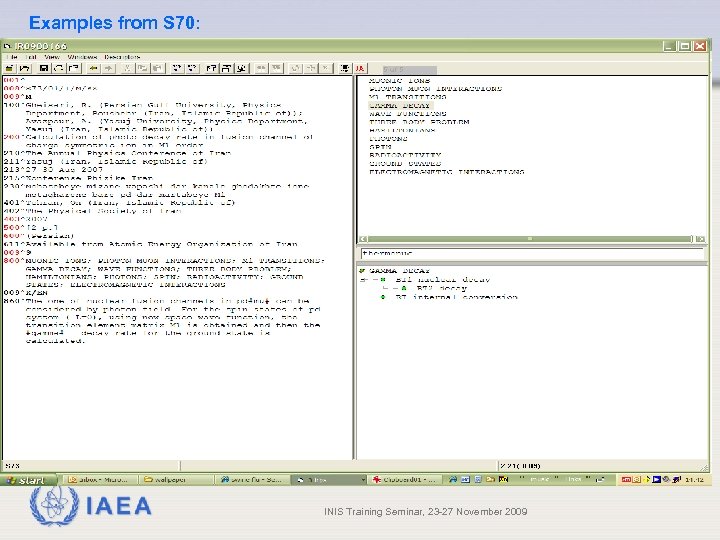Click tag 860 abstract text line
Image resolution: width=720 pixels, height=540 pixels.
[x=156, y=301]
